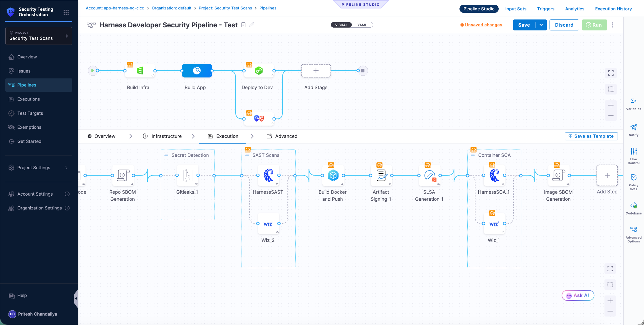Fit stage canvas to screen icon
Image resolution: width=644 pixels, height=325 pixels.
click(611, 73)
